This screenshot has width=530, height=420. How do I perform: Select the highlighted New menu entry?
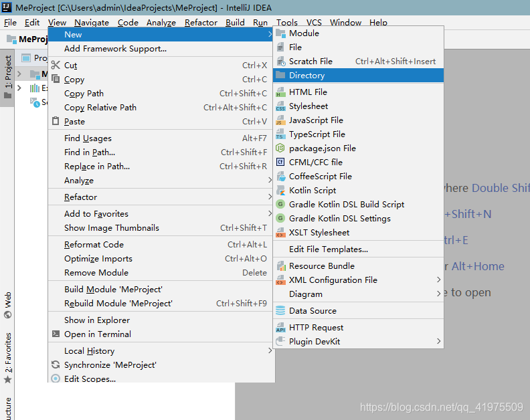161,35
